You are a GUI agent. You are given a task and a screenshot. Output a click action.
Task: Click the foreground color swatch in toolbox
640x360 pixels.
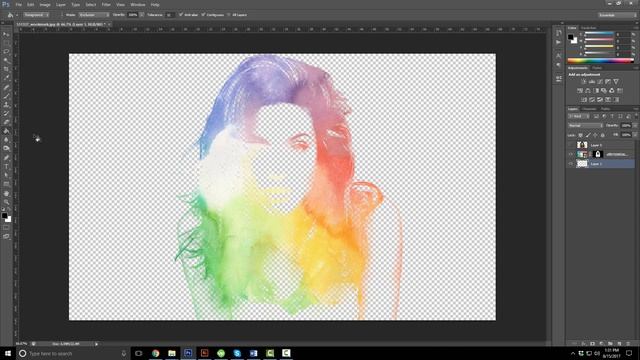pyautogui.click(x=4, y=216)
